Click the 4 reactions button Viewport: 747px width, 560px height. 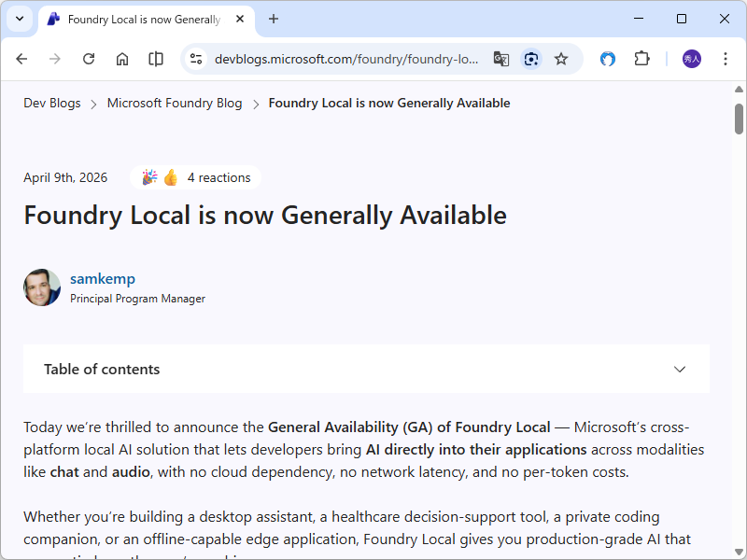click(197, 177)
